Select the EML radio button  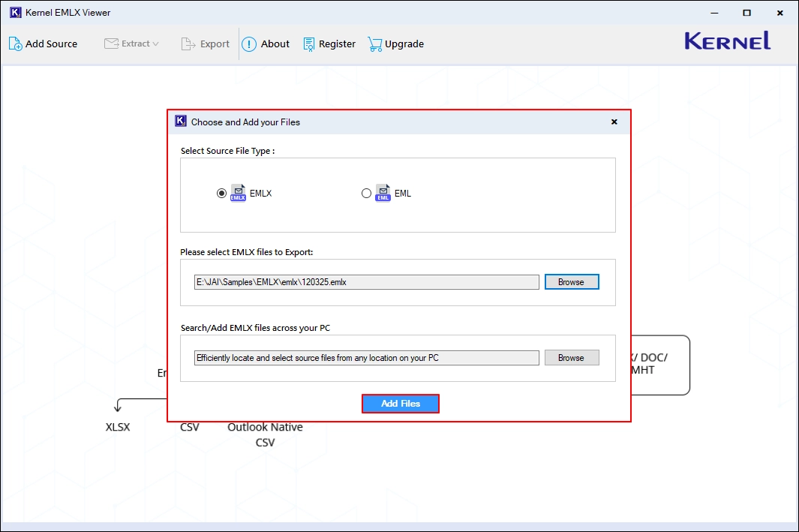[366, 193]
